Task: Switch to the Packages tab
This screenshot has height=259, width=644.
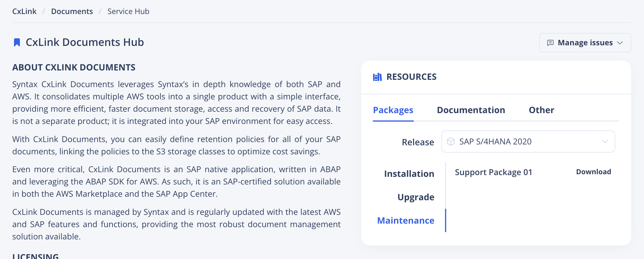Action: tap(393, 110)
